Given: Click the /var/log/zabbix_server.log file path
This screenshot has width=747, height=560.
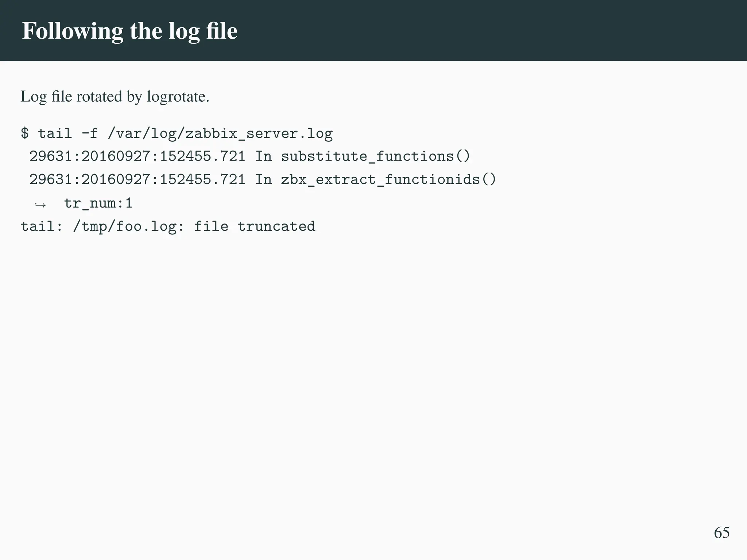Looking at the screenshot, I should [220, 133].
